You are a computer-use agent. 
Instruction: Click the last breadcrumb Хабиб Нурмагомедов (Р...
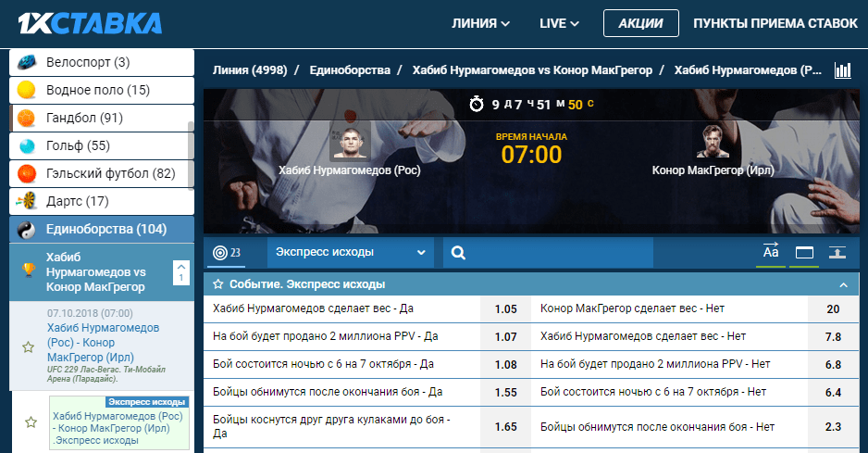(x=748, y=70)
